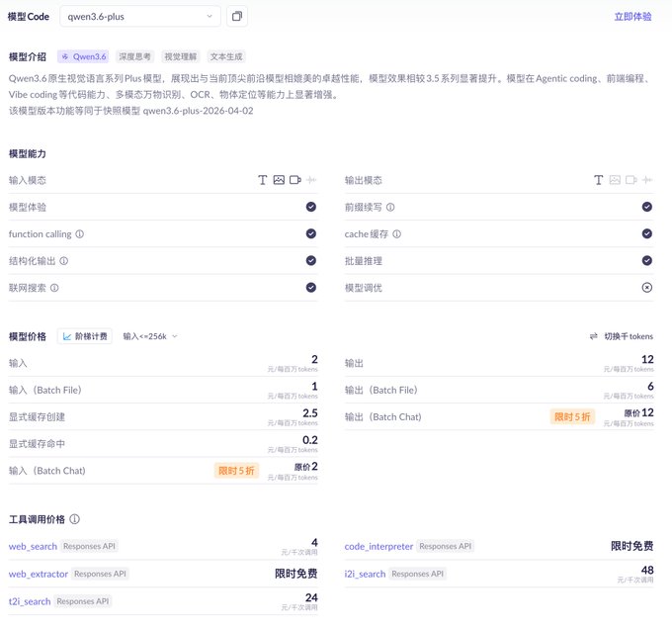The height and width of the screenshot is (630, 672).
Task: Click the info icon beside 结构化输出
Action: coord(64,261)
